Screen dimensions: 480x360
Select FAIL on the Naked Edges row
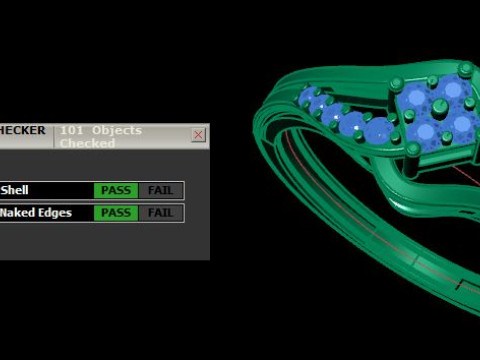[x=160, y=213]
